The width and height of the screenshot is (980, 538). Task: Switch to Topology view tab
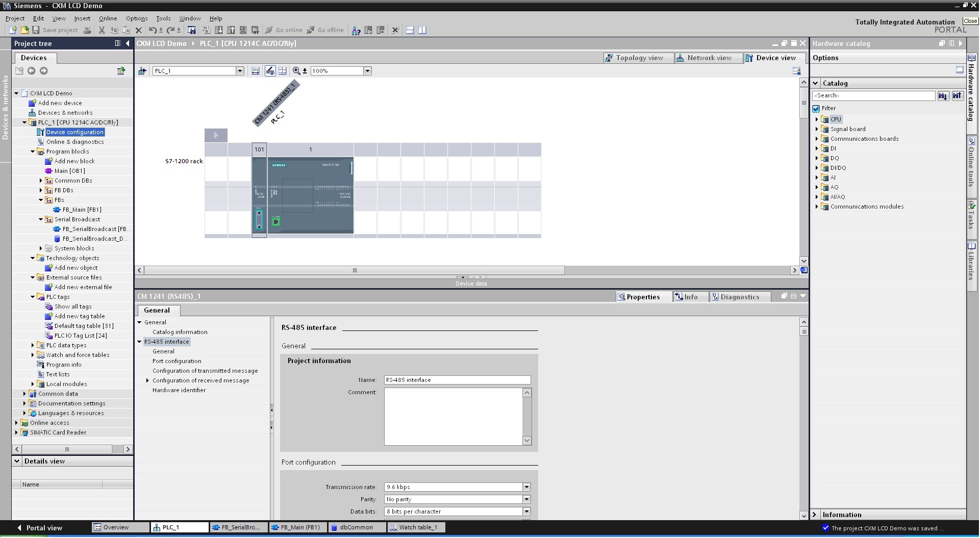click(638, 58)
